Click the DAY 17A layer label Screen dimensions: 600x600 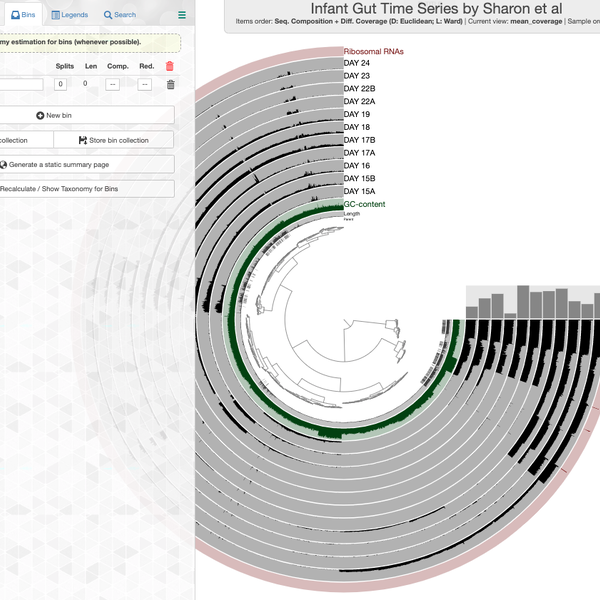coord(359,153)
